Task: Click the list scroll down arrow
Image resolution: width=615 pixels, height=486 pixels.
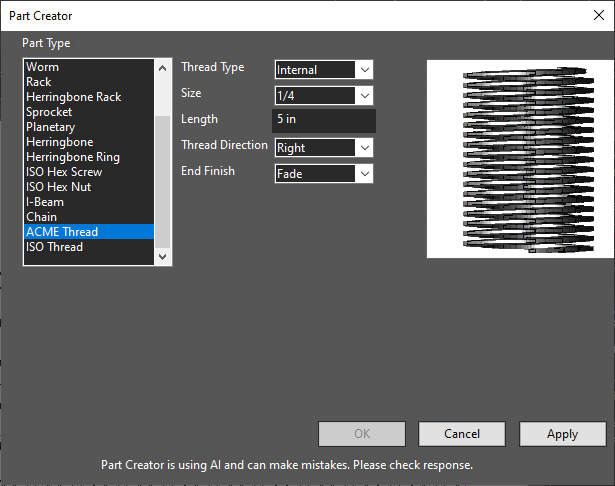Action: pos(163,257)
